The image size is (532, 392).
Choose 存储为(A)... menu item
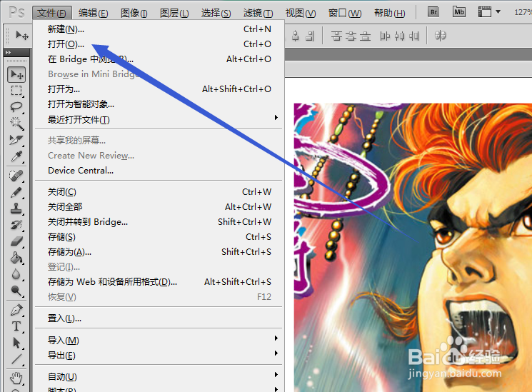[x=159, y=252]
